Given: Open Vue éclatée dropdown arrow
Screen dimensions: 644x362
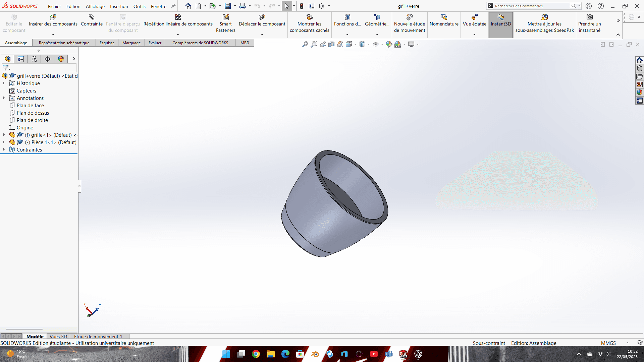Looking at the screenshot, I should coord(474,35).
